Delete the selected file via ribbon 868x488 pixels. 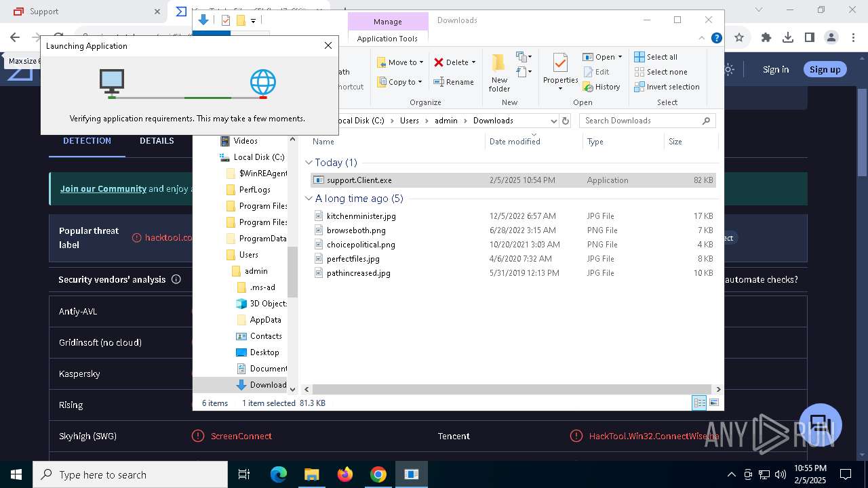[x=454, y=62]
